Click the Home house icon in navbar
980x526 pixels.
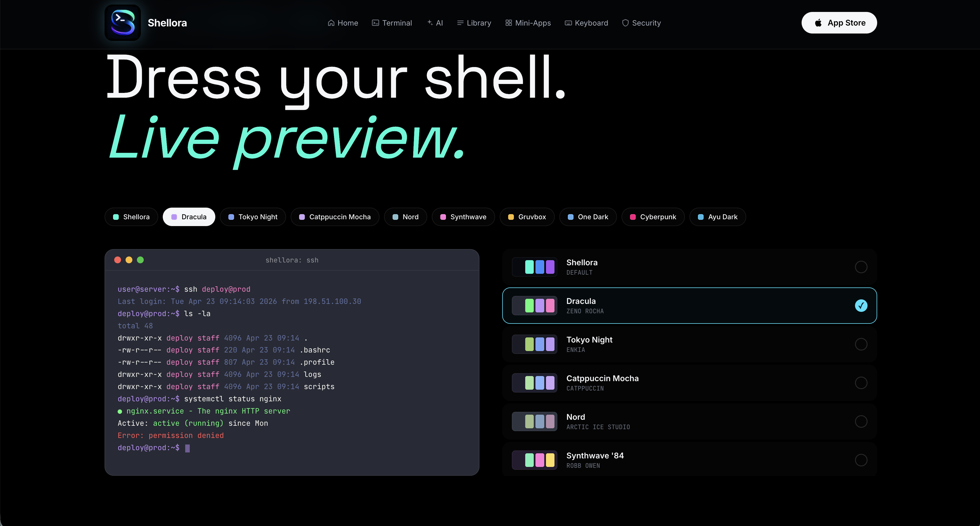point(331,23)
